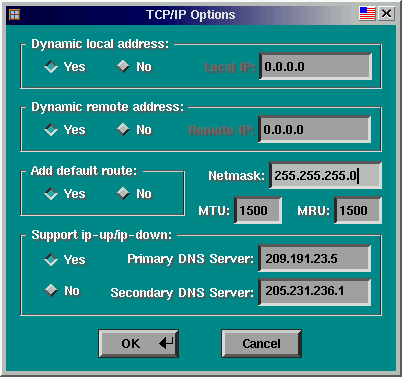Click the Local IP: label

(230, 67)
